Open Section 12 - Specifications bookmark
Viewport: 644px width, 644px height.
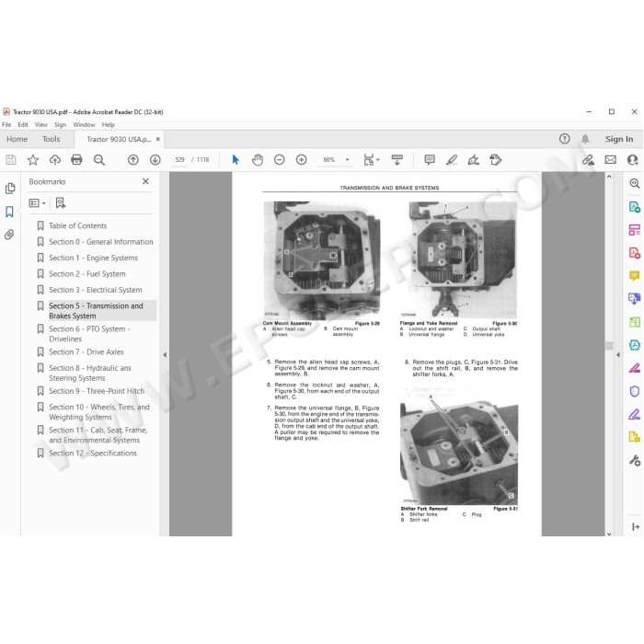[x=93, y=453]
